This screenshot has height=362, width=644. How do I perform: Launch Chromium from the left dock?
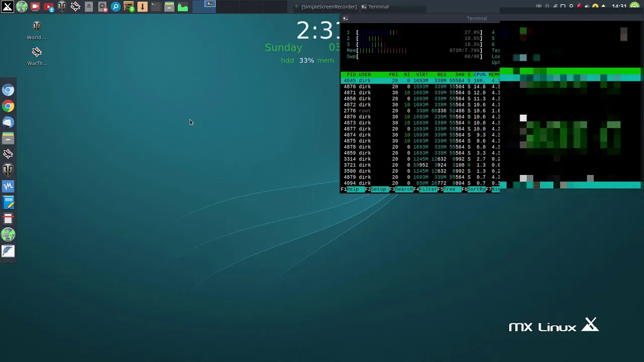pyautogui.click(x=8, y=90)
